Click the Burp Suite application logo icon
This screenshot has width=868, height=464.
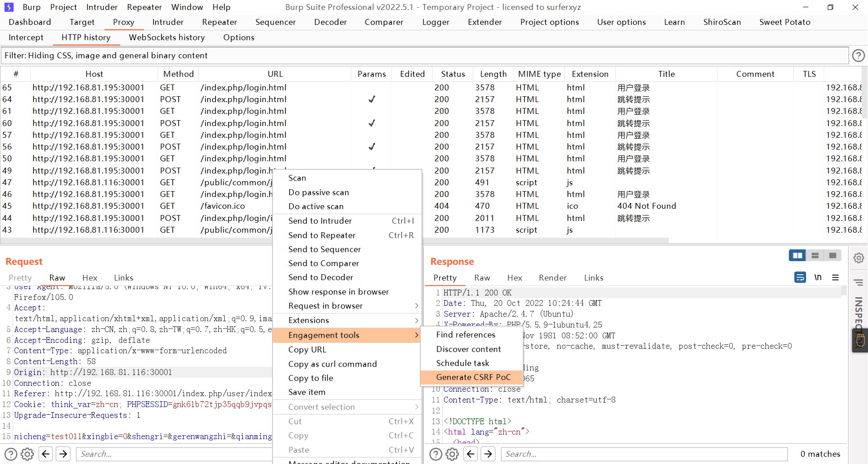click(9, 7)
